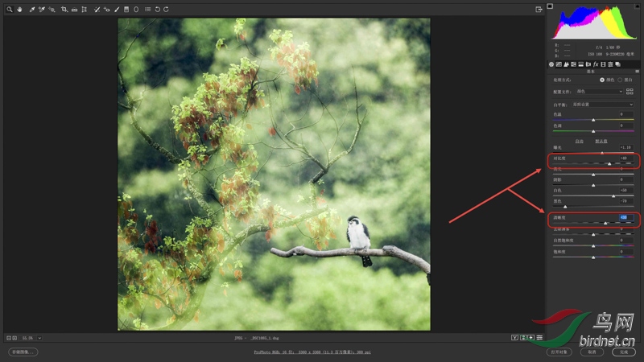Select the Hand tool
This screenshot has width=644, height=362.
coord(19,10)
